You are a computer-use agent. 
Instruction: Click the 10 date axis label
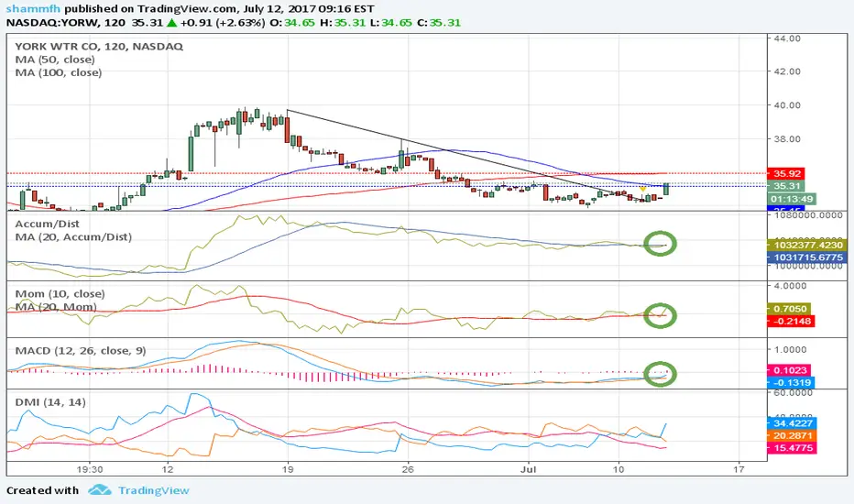coord(619,469)
